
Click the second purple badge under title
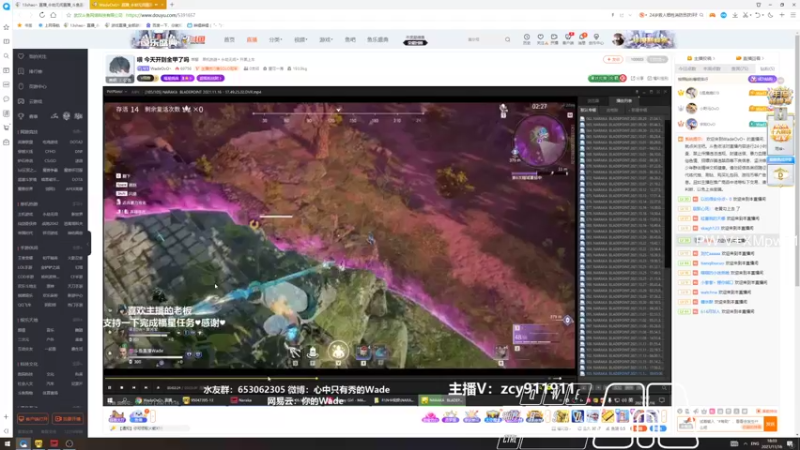(210, 78)
